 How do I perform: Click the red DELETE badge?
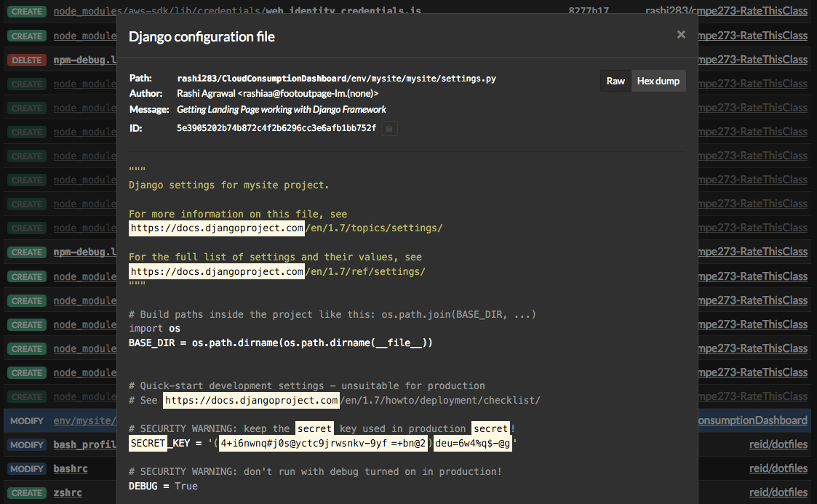click(x=27, y=60)
